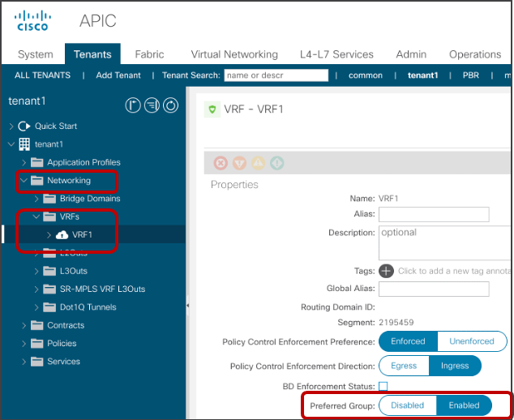Click the Bridge Domains folder icon
Image resolution: width=514 pixels, height=420 pixels.
pos(49,199)
